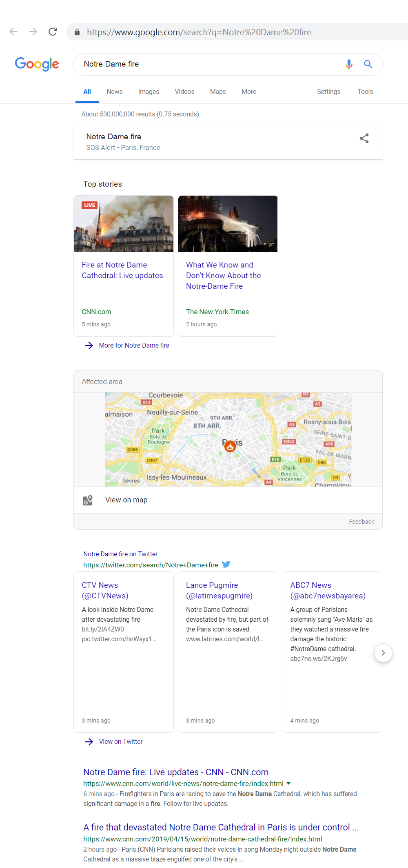
Task: Open CTV News (@CTVNews) tweet profile
Action: click(105, 591)
